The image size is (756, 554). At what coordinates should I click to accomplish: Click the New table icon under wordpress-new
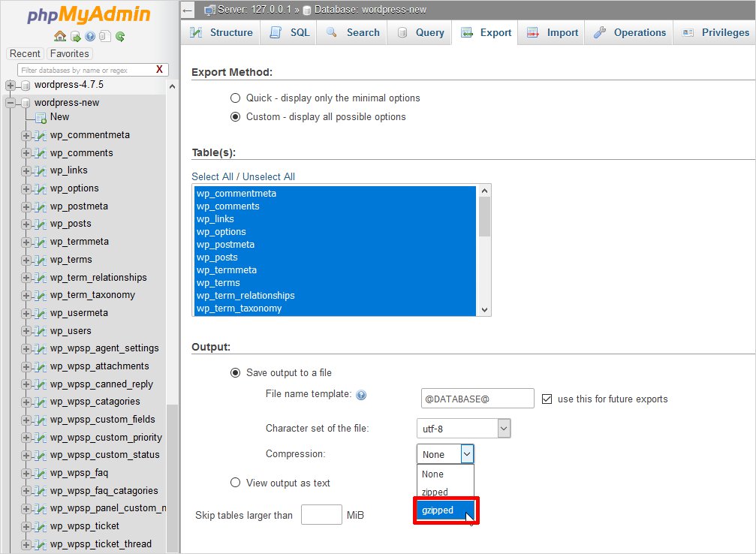point(41,117)
